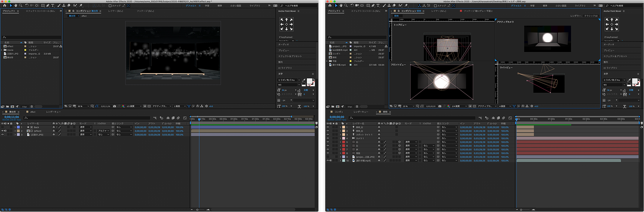Click the プレビュー panel header in right window

click(x=609, y=50)
